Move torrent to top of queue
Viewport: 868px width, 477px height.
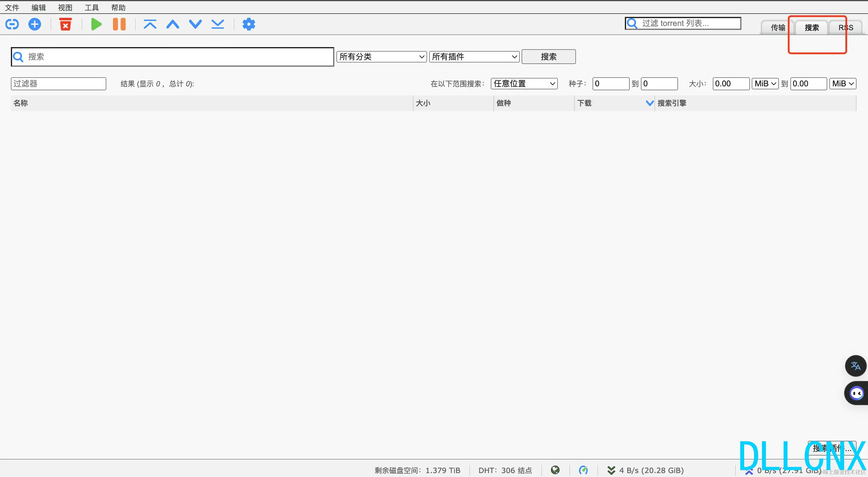[x=150, y=24]
